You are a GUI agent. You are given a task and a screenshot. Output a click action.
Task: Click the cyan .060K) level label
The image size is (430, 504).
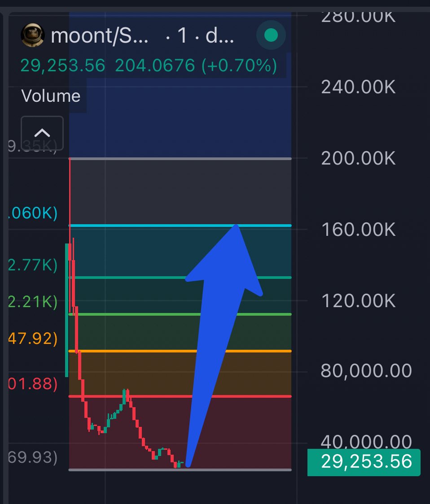tap(33, 213)
